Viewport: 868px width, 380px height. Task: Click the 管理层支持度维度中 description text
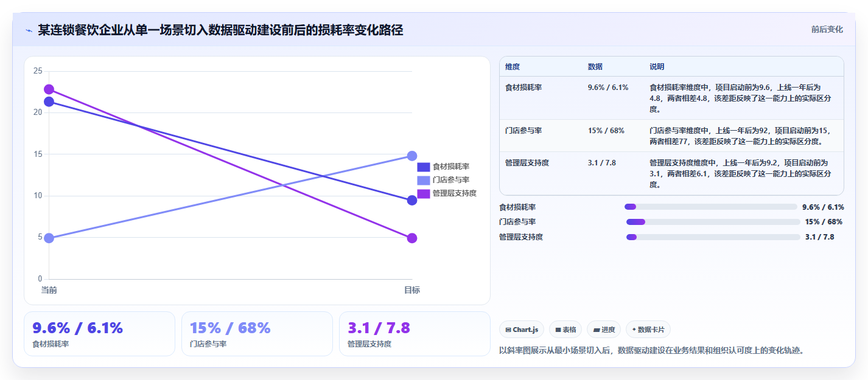pos(740,174)
